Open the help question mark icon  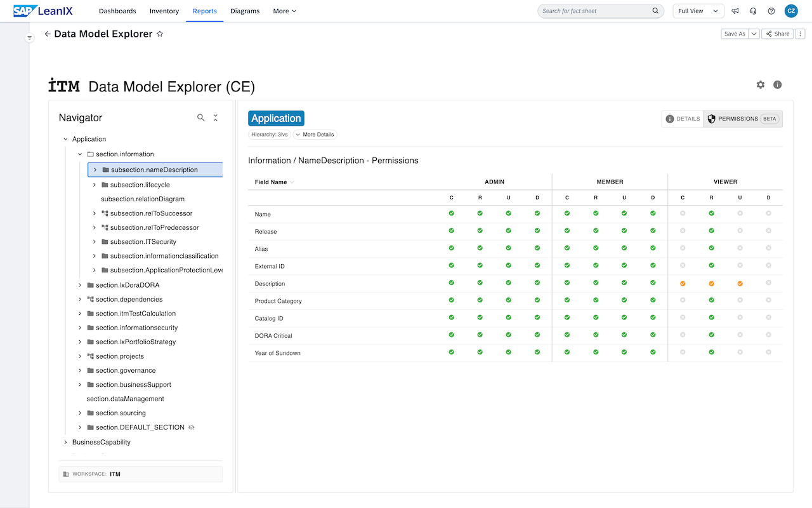tap(771, 11)
